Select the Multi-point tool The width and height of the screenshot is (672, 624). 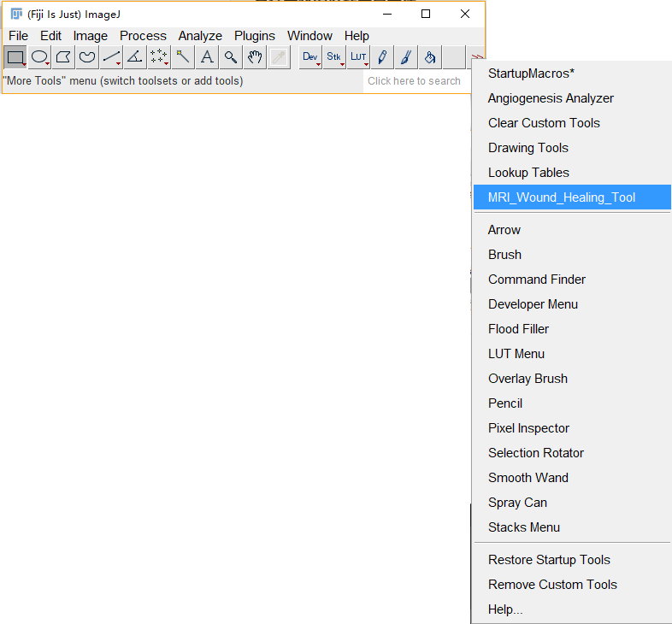click(x=159, y=57)
